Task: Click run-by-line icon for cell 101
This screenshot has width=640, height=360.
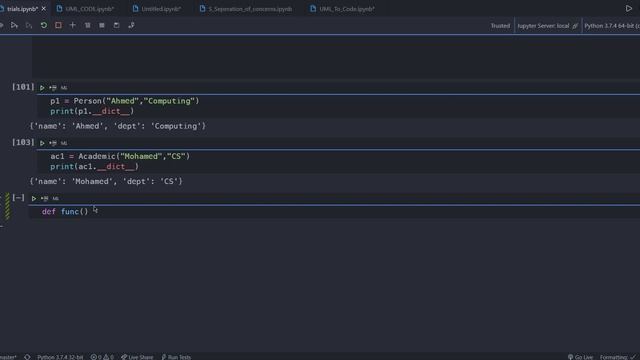Action: (53, 88)
